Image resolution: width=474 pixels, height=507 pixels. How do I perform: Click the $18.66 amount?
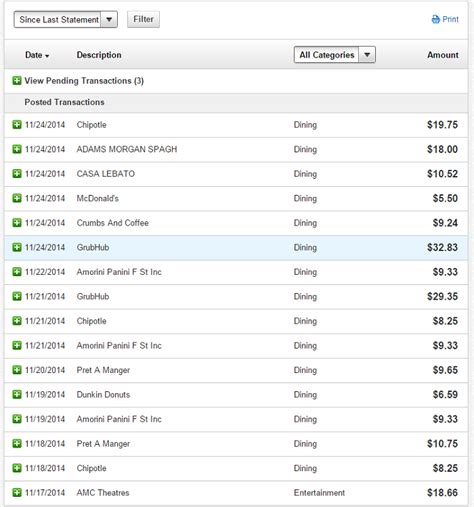(x=443, y=493)
